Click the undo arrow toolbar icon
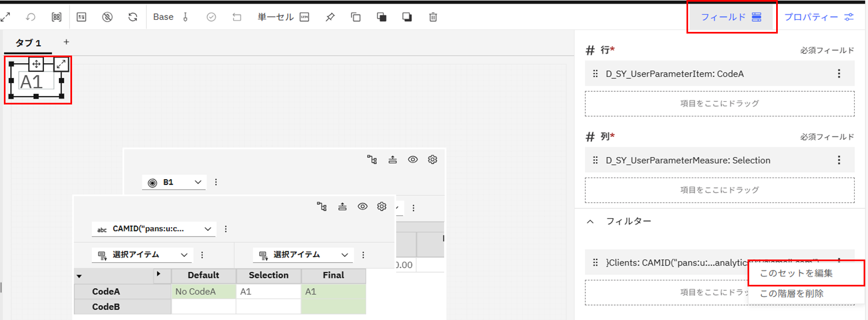This screenshot has width=868, height=320. tap(31, 17)
